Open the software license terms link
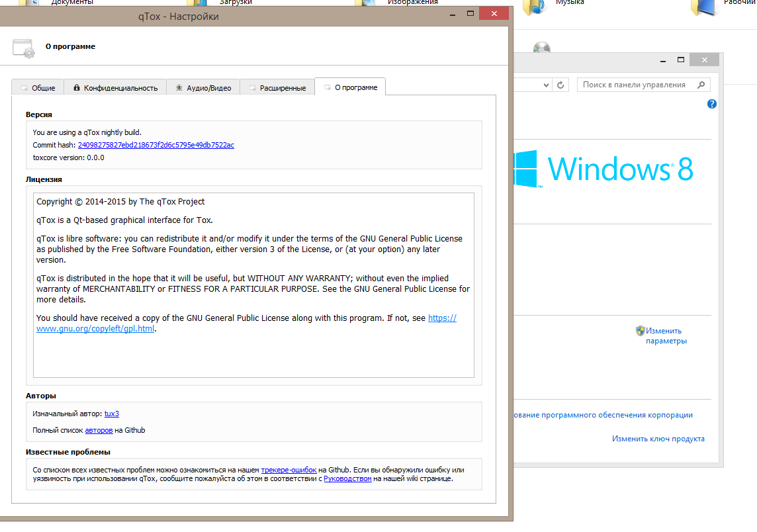This screenshot has height=532, width=757. (x=603, y=415)
